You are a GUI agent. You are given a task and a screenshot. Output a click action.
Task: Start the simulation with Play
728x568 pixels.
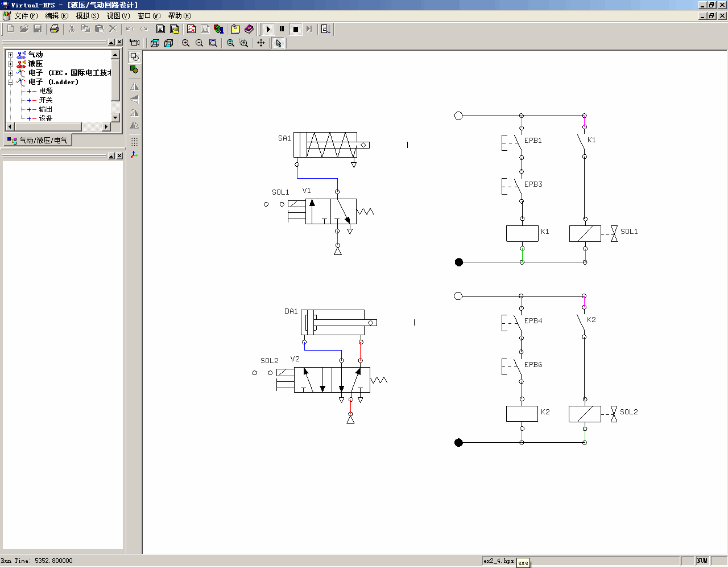(x=268, y=29)
